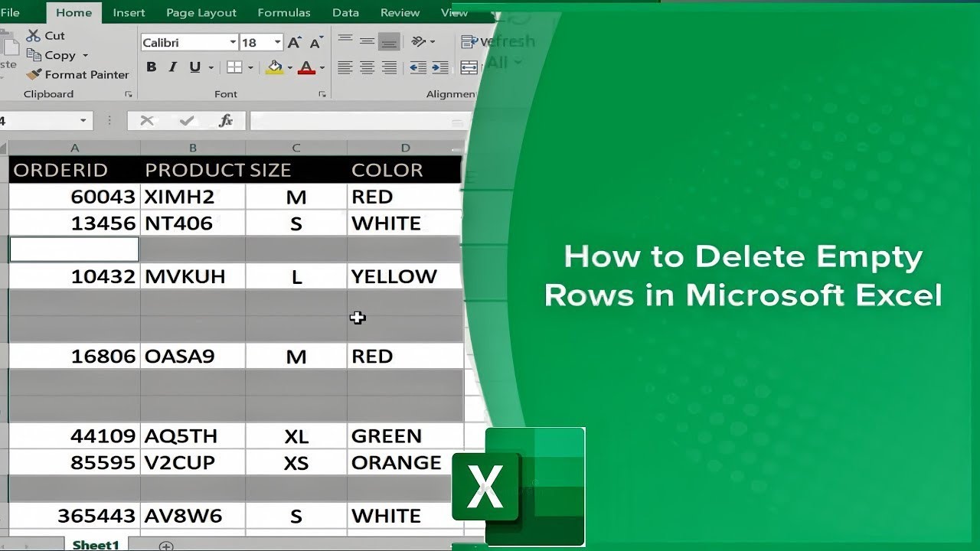Select column B header

click(x=193, y=148)
